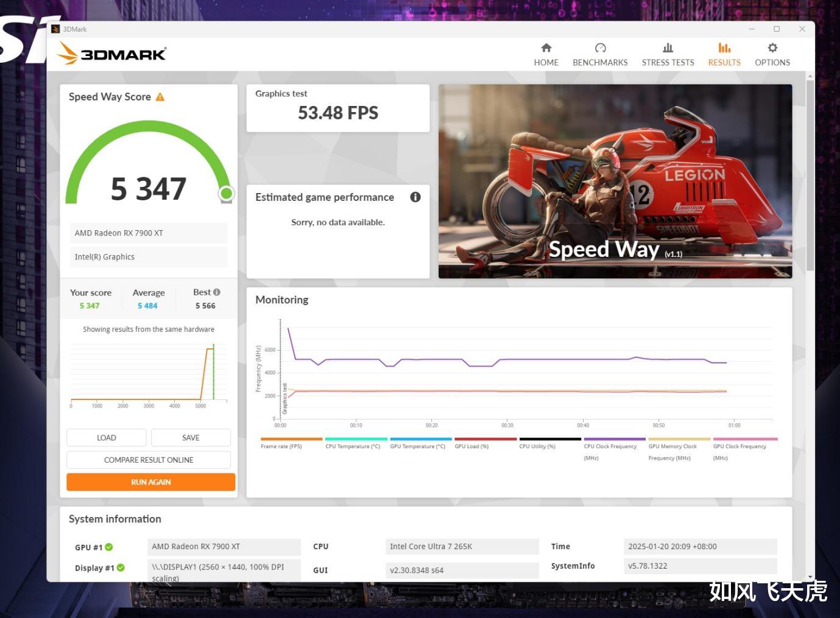
Task: Toggle the CPU Temperature legend series
Action: click(x=356, y=444)
